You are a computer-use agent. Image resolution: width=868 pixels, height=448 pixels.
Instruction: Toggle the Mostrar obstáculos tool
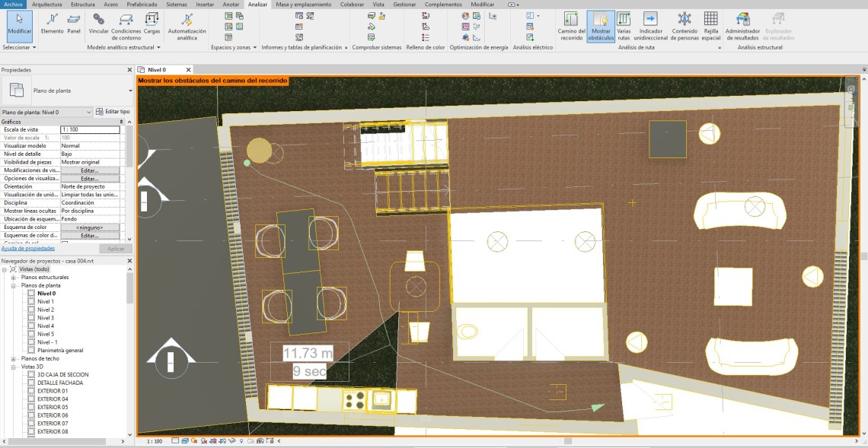601,25
